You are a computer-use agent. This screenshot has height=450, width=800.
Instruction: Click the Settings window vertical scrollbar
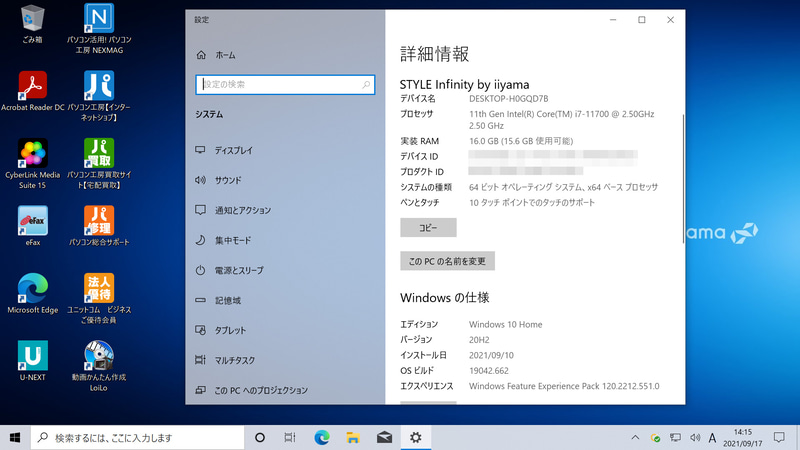pyautogui.click(x=683, y=179)
